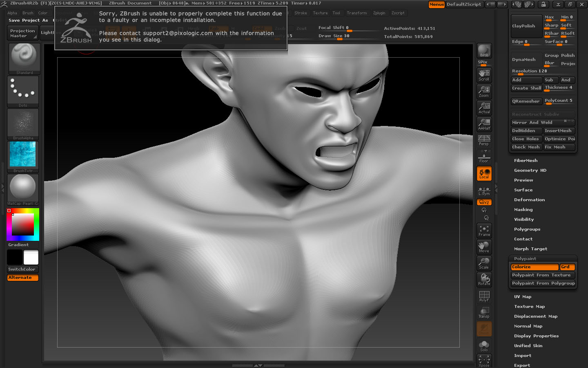The image size is (588, 368).
Task: Expand the Displacement Map section
Action: click(x=536, y=316)
